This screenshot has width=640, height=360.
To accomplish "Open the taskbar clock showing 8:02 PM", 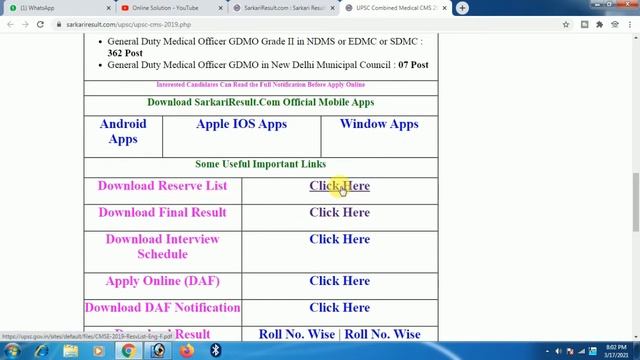I will [616, 351].
